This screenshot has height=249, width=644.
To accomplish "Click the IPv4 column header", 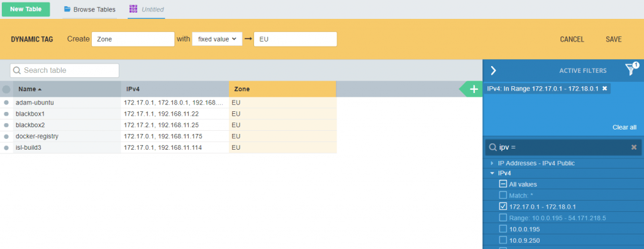I will [x=175, y=89].
